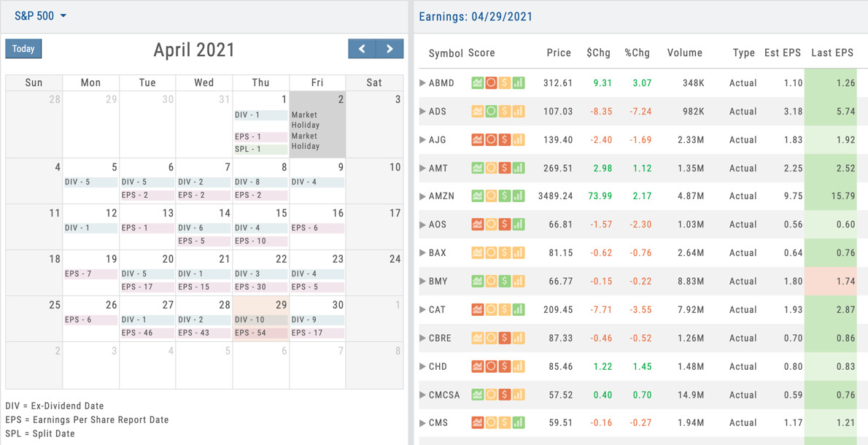Expand the ABMD row
This screenshot has height=445, width=868.
pyautogui.click(x=422, y=83)
